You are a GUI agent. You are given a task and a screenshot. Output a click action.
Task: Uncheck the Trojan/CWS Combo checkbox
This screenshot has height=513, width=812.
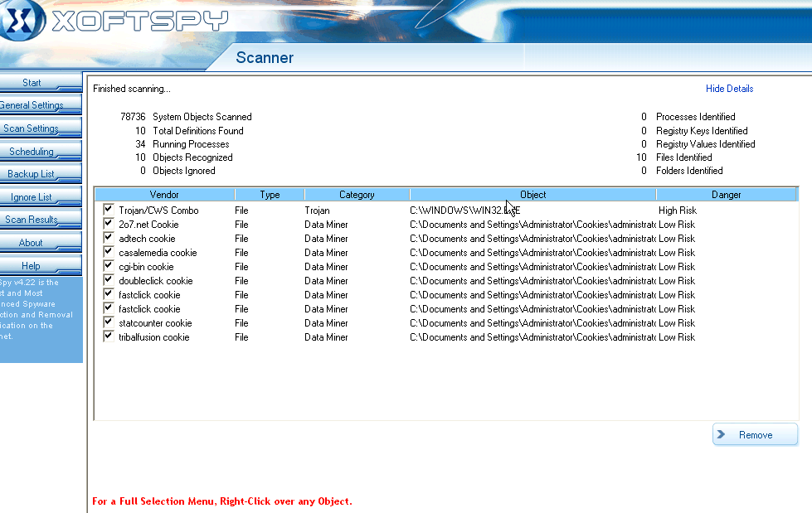point(108,209)
